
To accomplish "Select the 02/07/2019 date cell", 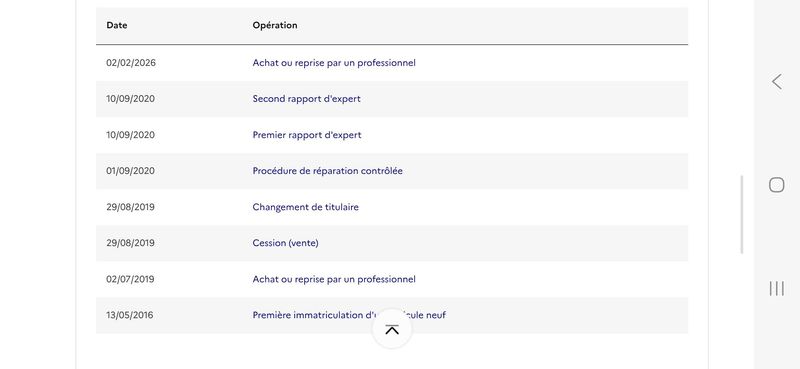I will coord(130,279).
